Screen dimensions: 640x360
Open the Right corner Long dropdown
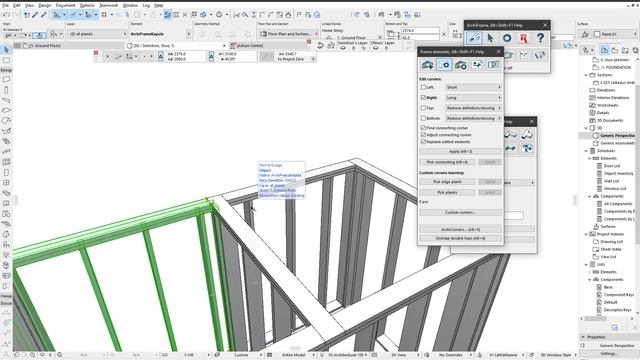click(x=473, y=98)
